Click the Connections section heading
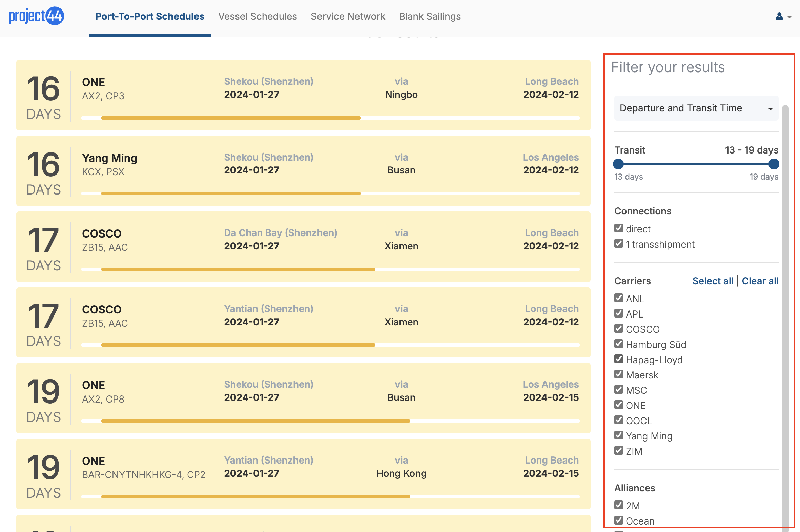This screenshot has width=800, height=532. [642, 211]
